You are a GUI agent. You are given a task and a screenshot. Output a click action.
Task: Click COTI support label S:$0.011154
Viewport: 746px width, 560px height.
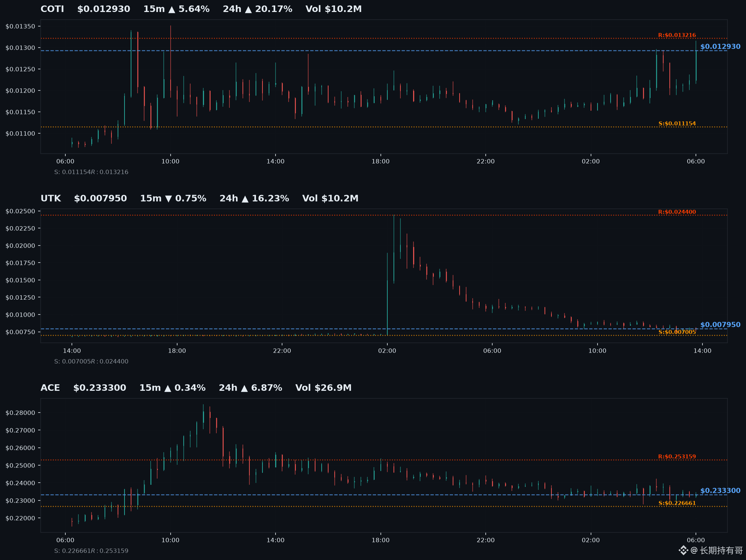pos(677,123)
